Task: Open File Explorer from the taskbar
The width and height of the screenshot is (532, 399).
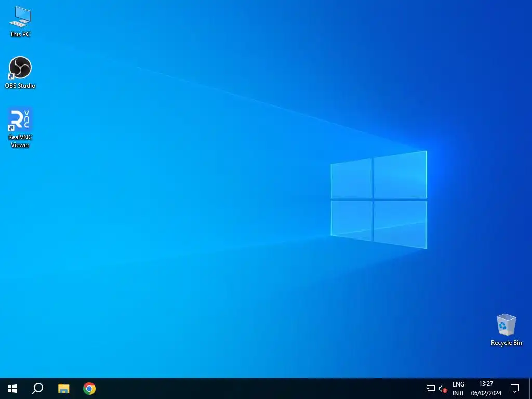Action: [63, 389]
